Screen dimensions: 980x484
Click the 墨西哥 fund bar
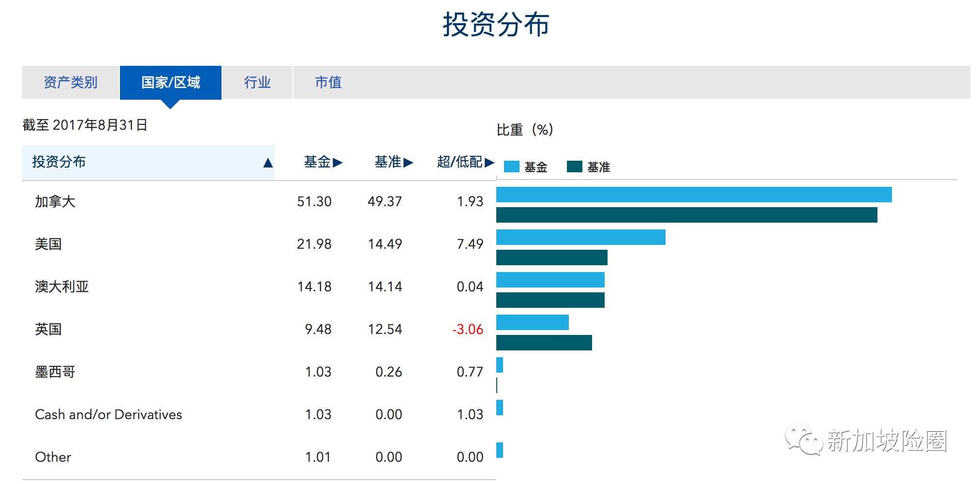pyautogui.click(x=500, y=365)
